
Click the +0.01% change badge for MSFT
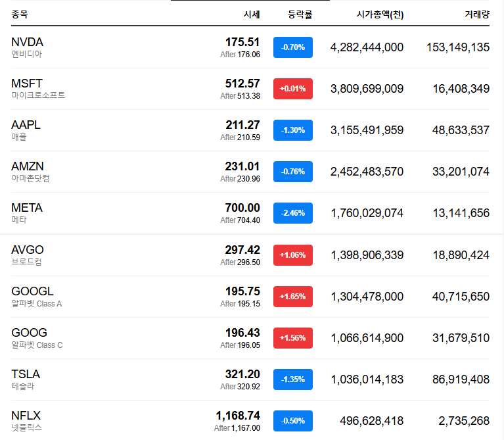click(293, 89)
